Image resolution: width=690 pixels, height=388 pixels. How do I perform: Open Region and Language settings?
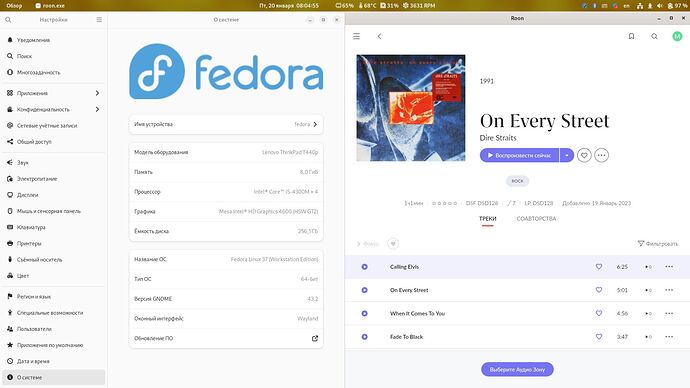click(54, 297)
